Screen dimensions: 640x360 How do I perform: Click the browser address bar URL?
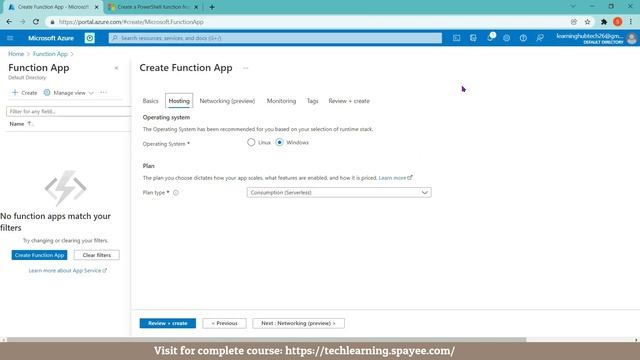[131, 22]
